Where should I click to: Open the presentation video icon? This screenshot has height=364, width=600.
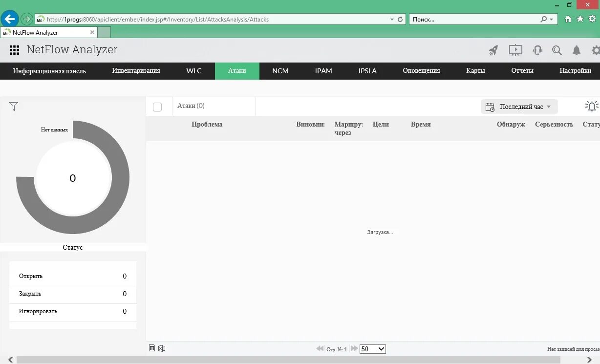coord(515,50)
